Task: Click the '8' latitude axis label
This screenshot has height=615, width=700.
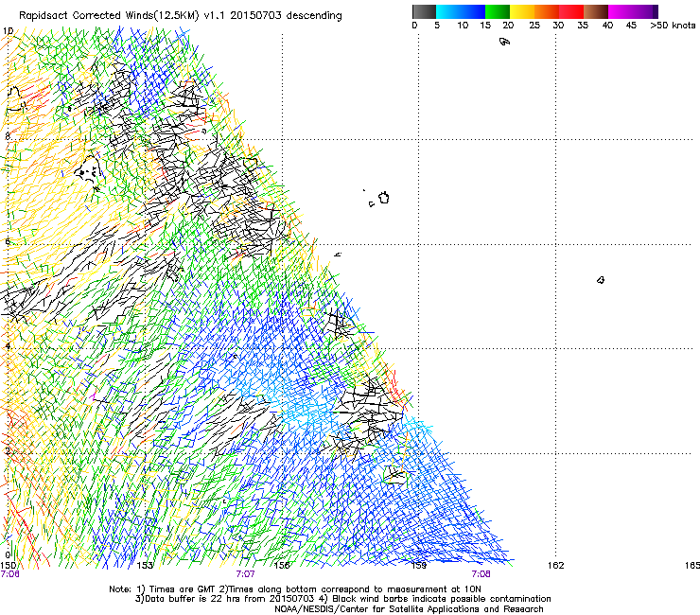Action: 8,136
